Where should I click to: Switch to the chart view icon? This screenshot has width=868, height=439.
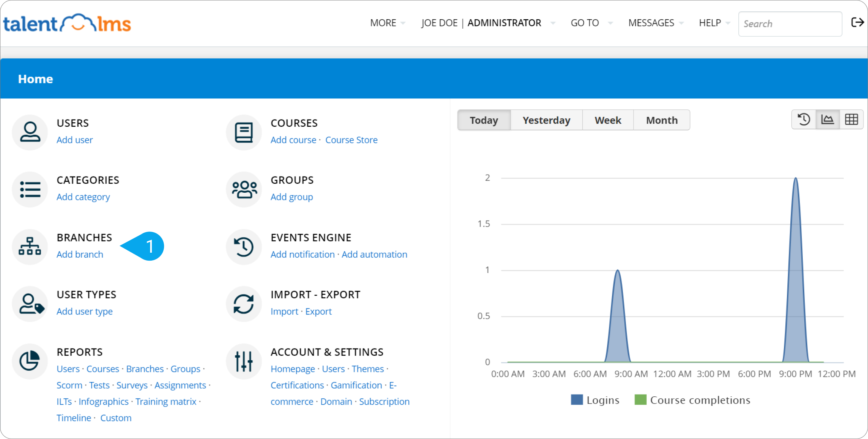click(x=828, y=120)
